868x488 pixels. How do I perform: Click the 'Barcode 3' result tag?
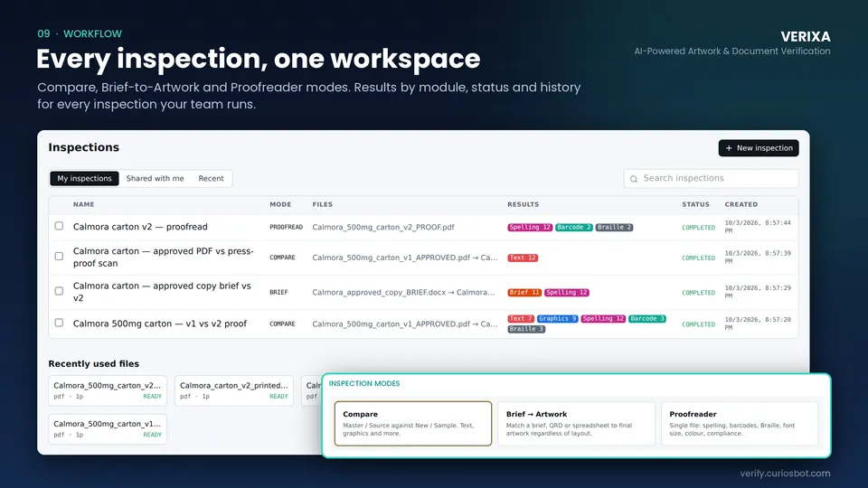coord(646,319)
